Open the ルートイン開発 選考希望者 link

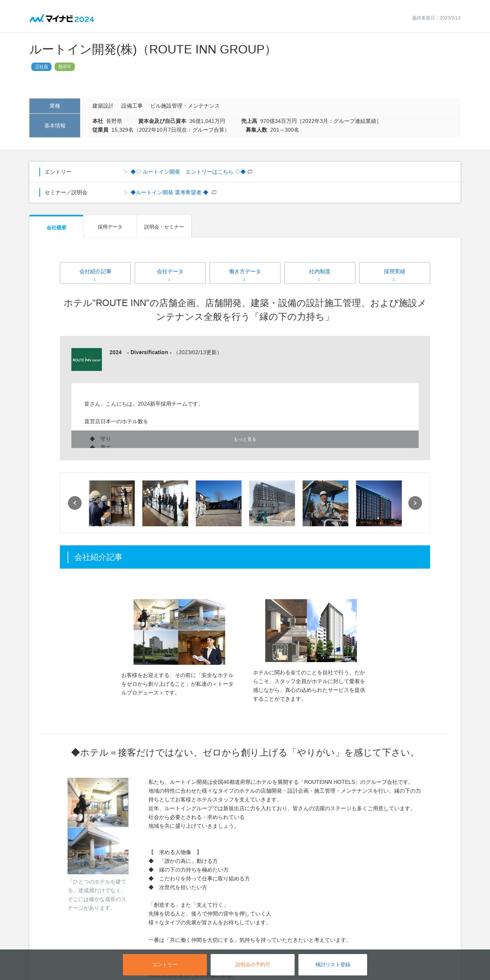[x=169, y=193]
